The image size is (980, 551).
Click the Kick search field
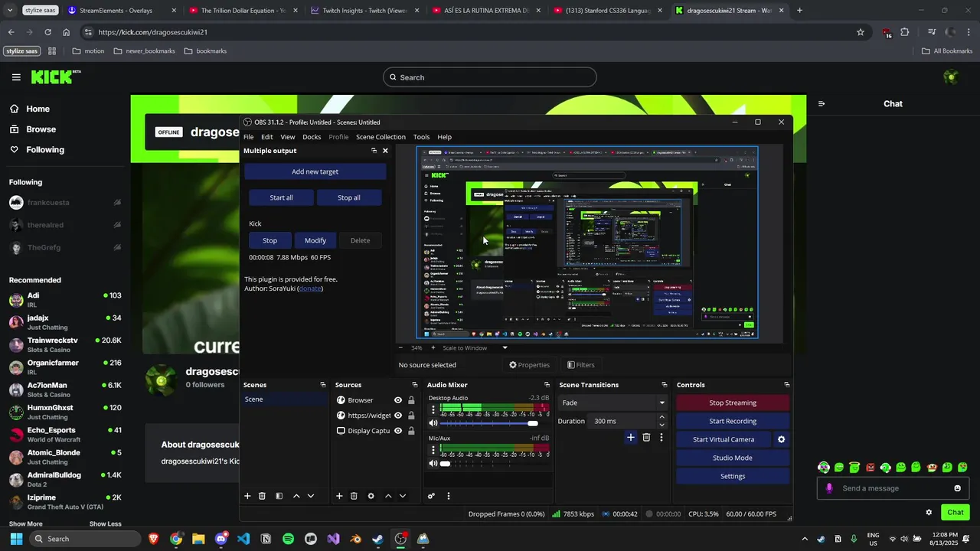(x=490, y=77)
